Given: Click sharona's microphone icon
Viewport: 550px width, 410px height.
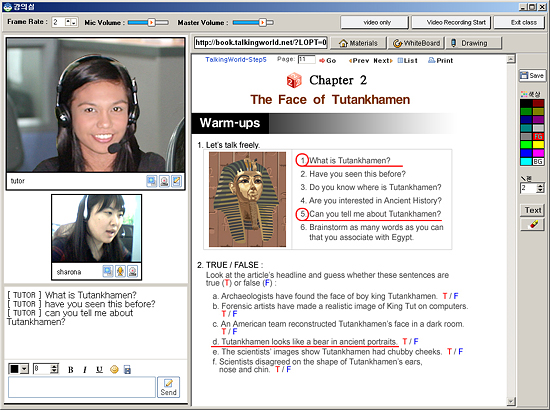Looking at the screenshot, I should (x=120, y=271).
